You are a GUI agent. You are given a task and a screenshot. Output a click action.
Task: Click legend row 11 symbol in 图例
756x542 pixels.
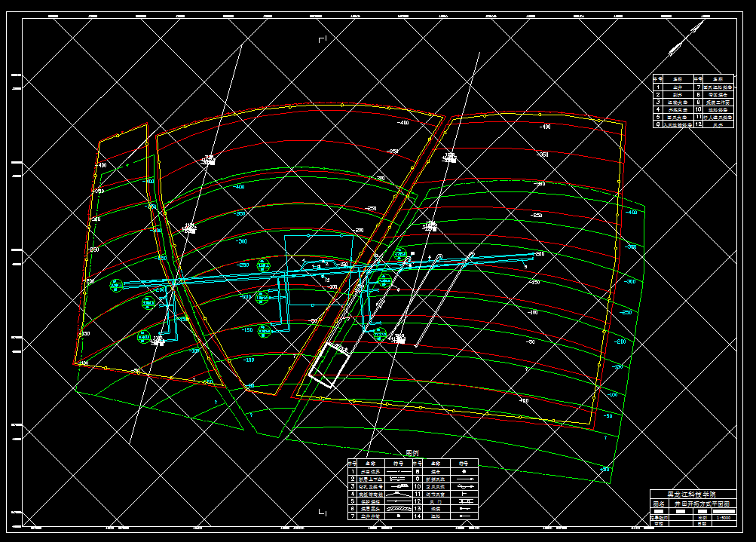464,494
